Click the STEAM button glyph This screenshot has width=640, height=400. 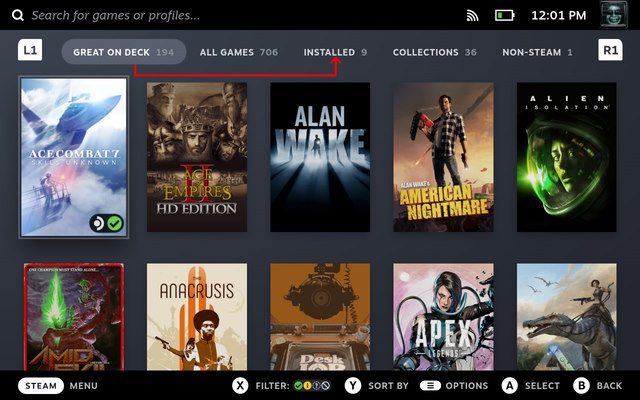pyautogui.click(x=41, y=386)
